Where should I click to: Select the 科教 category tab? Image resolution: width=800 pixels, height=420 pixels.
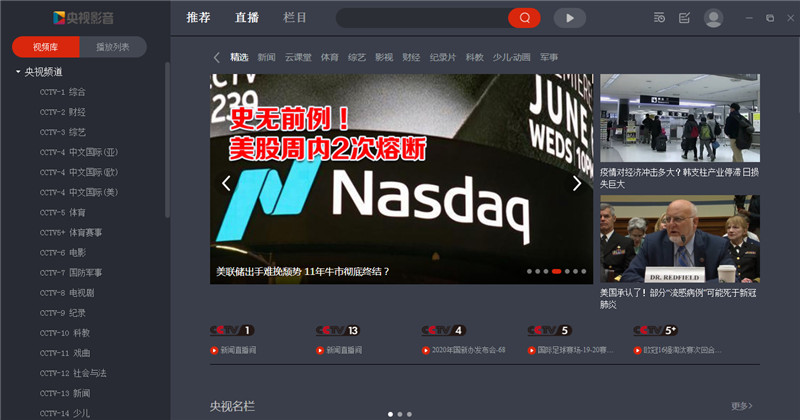474,57
